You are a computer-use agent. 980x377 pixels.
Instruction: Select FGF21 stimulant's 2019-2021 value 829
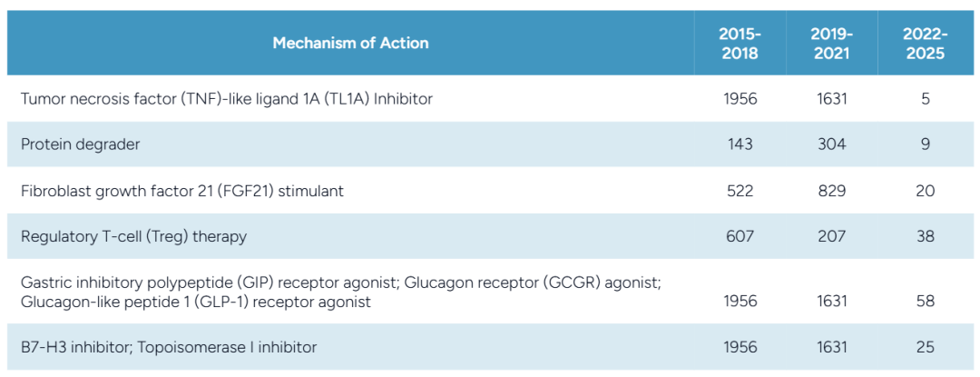click(x=831, y=191)
